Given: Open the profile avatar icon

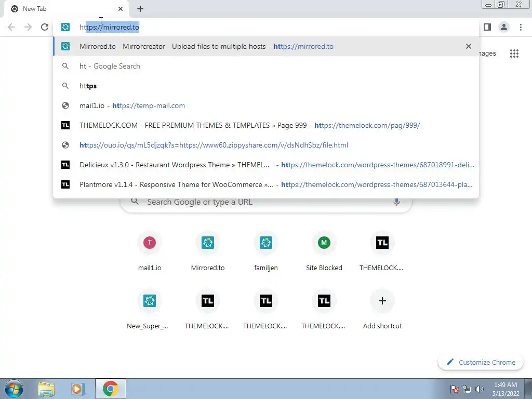Looking at the screenshot, I should click(x=504, y=27).
